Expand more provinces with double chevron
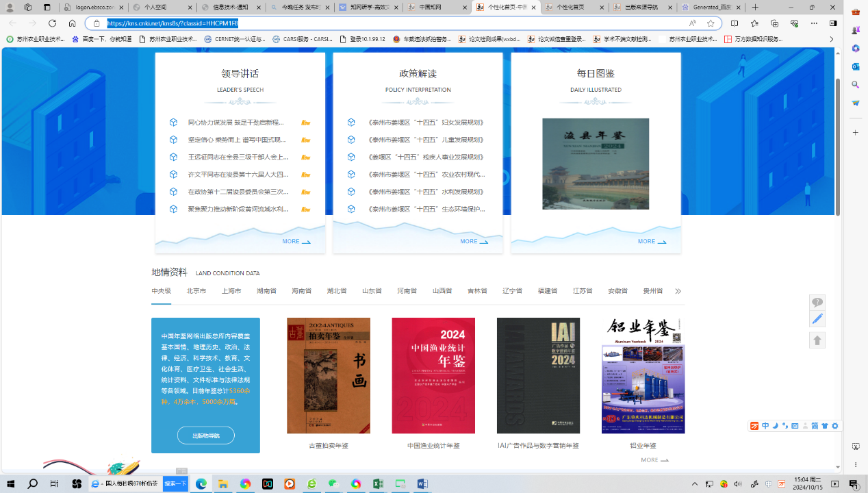This screenshot has width=868, height=493. [x=678, y=291]
